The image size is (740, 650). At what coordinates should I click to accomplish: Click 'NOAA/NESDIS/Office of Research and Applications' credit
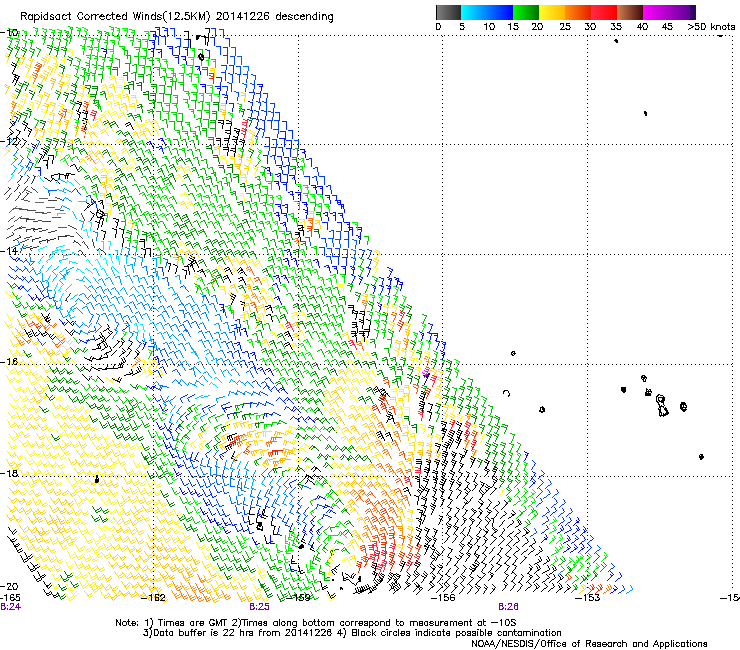pos(589,644)
